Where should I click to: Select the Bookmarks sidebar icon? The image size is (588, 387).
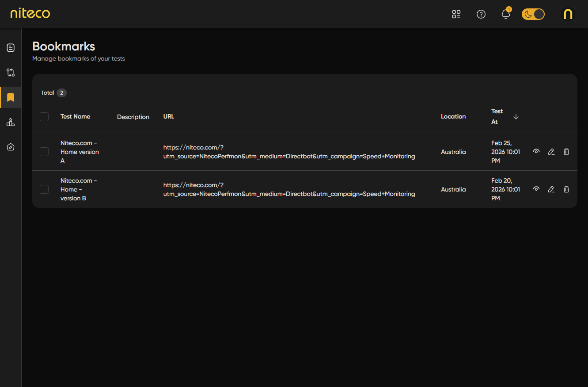(x=11, y=97)
